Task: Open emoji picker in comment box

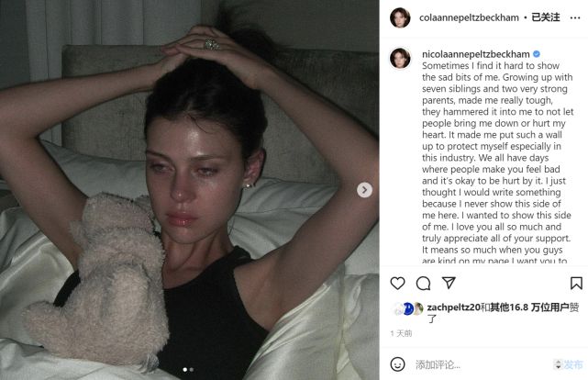Action: (397, 363)
